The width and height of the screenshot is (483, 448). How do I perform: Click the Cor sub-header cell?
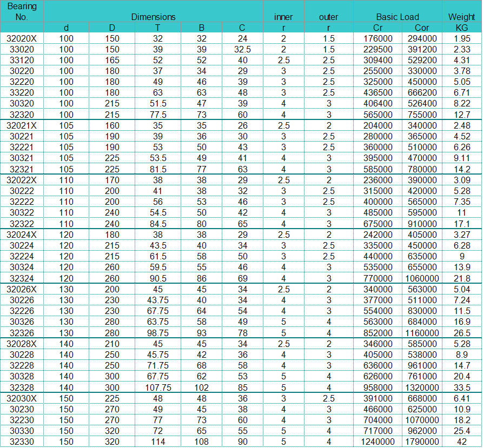(x=422, y=28)
